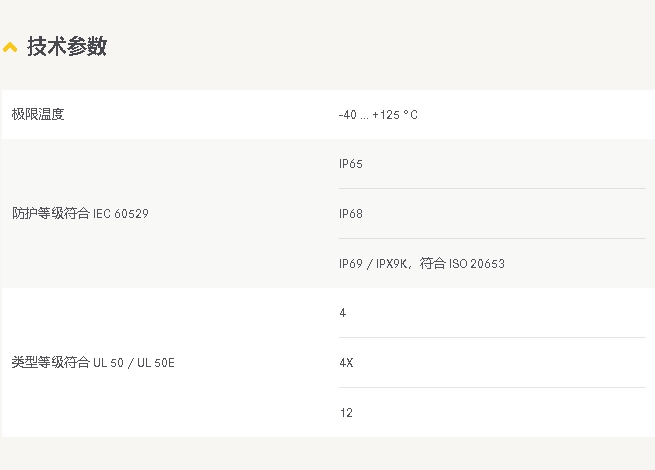Select the first UL type rating value 4
This screenshot has width=655, height=470.
(x=343, y=313)
